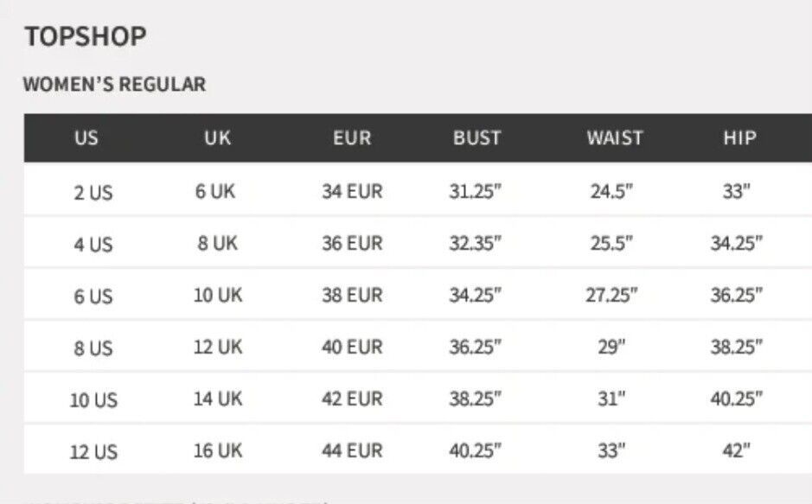Click the HIP column header

pyautogui.click(x=740, y=138)
